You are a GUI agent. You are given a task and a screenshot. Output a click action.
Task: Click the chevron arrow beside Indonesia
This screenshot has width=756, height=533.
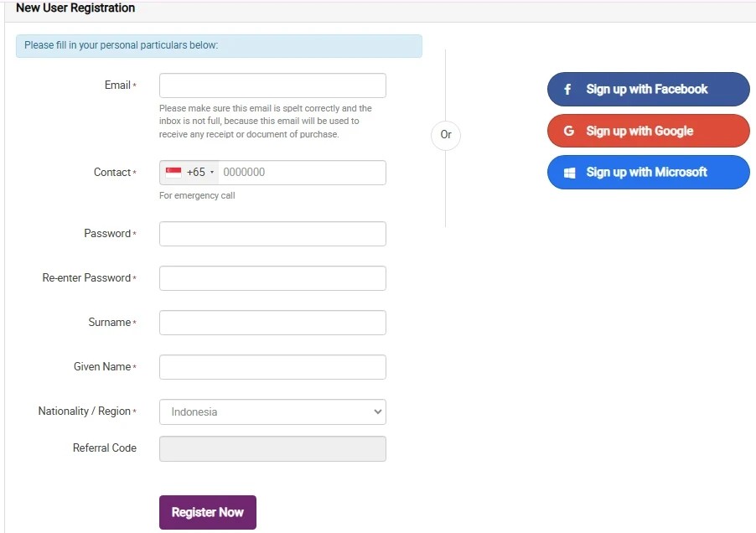click(x=377, y=411)
